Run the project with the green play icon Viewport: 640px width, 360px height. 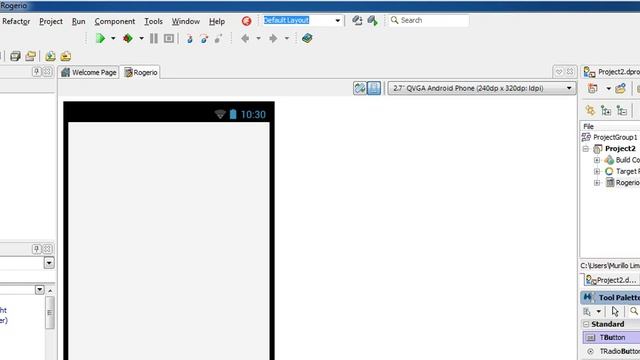100,38
